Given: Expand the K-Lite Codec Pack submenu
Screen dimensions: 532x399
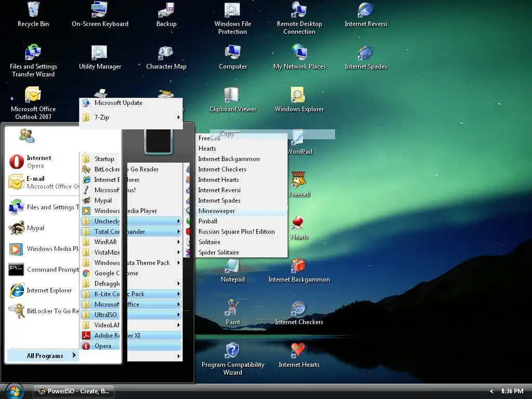Looking at the screenshot, I should tap(131, 294).
